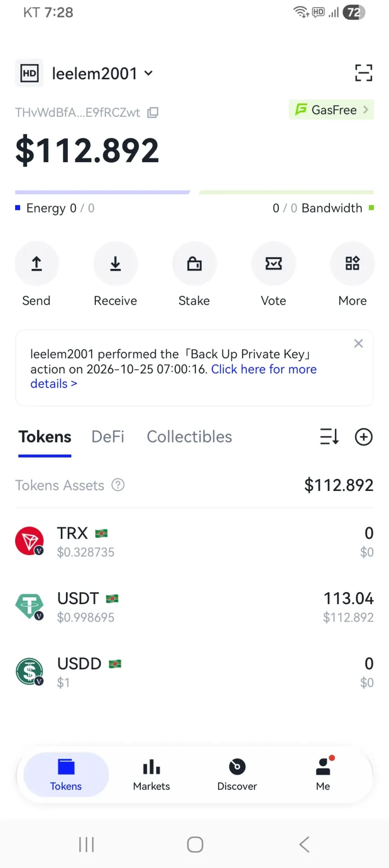Screen dimensions: 389x868
Task: Open the QR scan icon
Action: pos(363,73)
